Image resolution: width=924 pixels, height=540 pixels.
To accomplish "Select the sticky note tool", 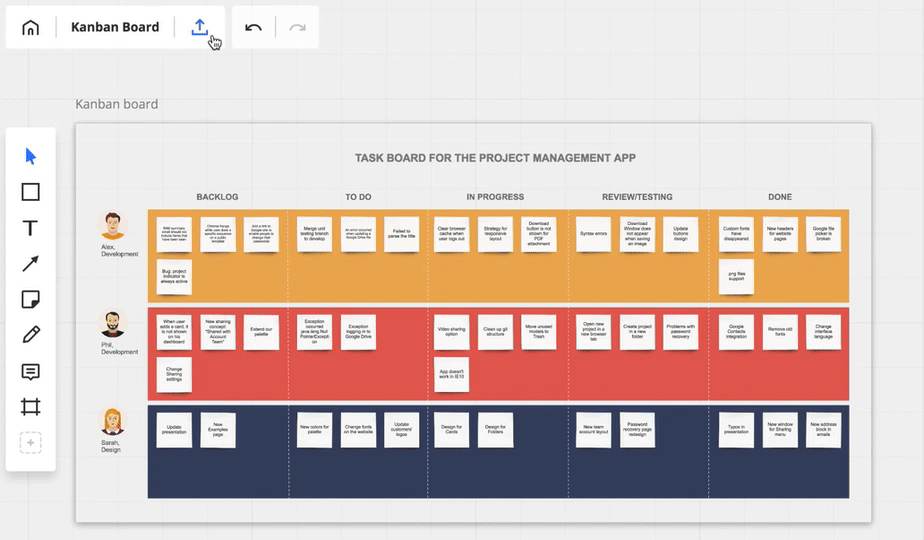I will 31,299.
